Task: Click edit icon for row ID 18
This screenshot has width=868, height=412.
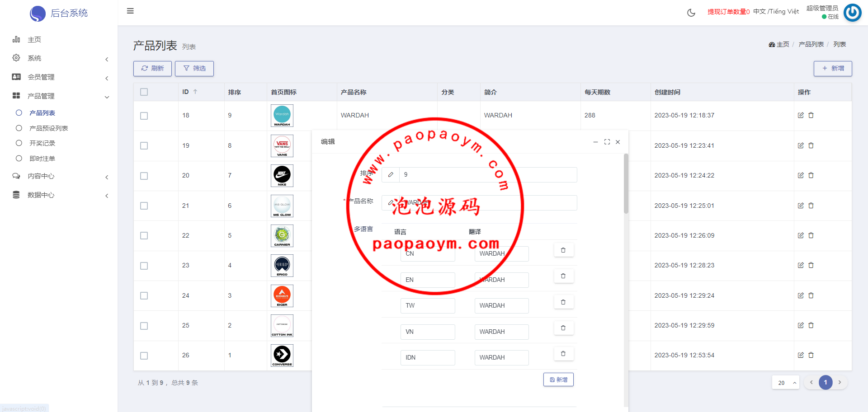Action: click(x=801, y=115)
